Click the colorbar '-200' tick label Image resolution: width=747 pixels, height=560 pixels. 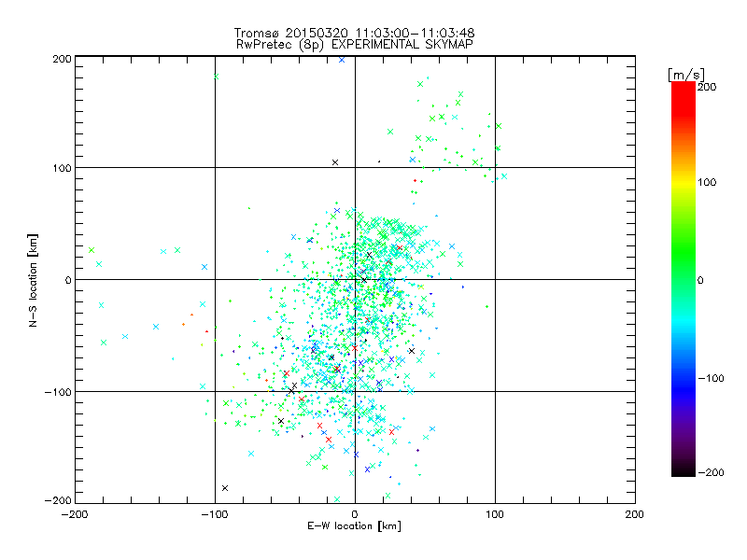click(711, 473)
